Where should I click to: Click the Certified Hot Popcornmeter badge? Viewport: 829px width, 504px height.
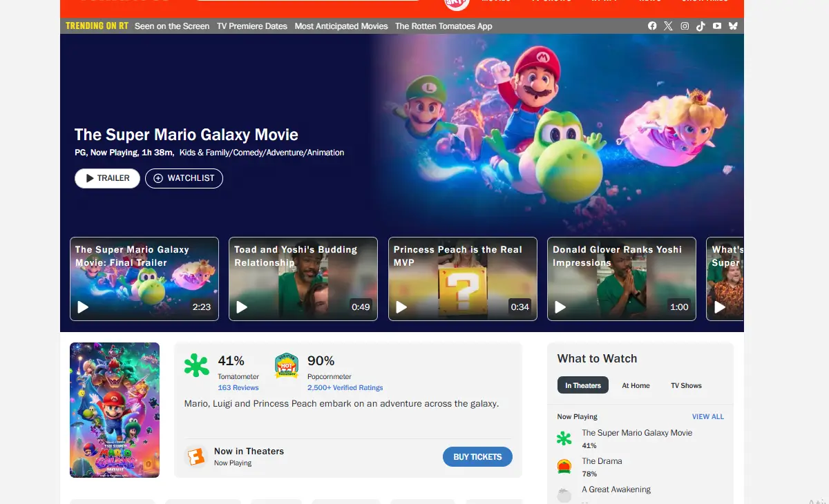286,366
